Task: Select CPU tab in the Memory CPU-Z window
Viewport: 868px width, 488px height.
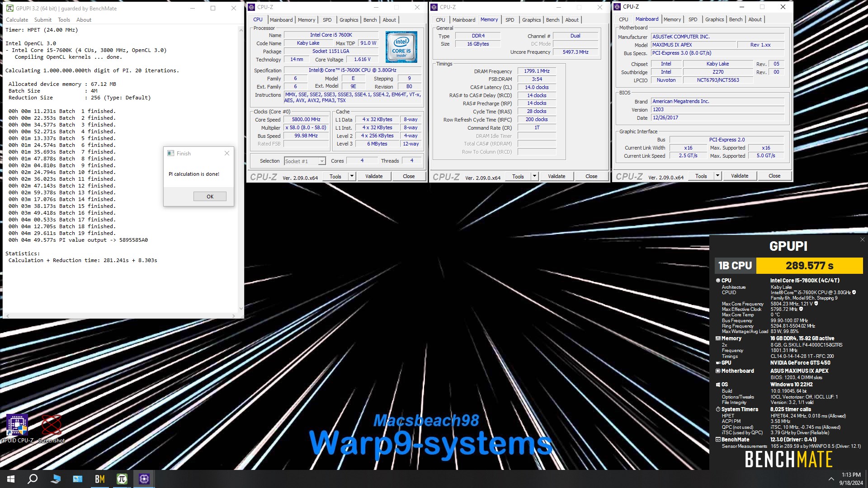Action: coord(440,20)
